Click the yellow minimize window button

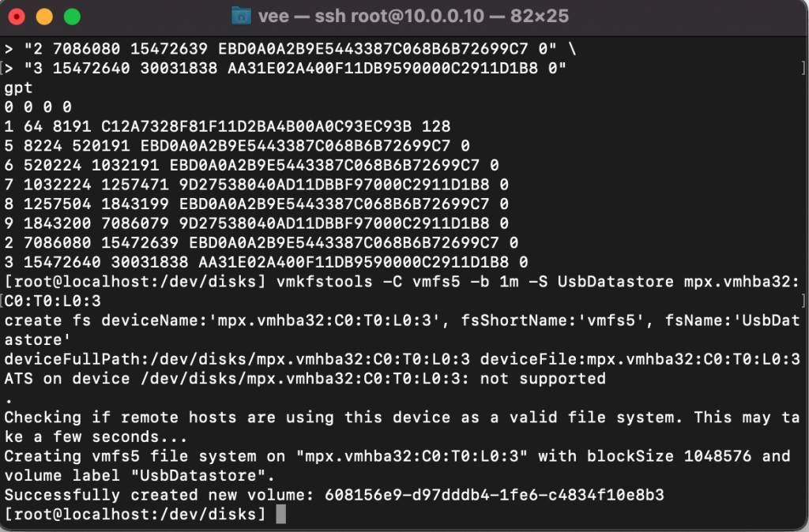coord(44,17)
